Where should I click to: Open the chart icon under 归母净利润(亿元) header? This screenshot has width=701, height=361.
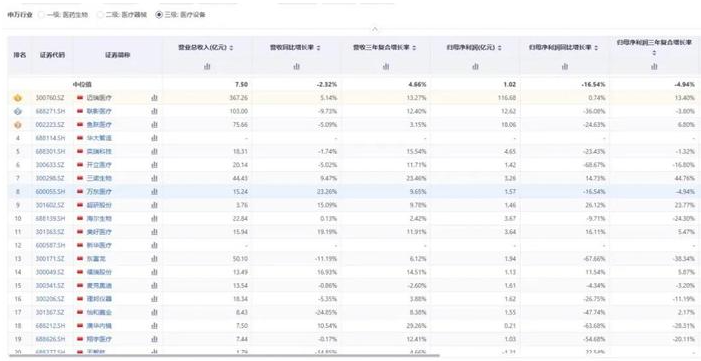(x=475, y=67)
